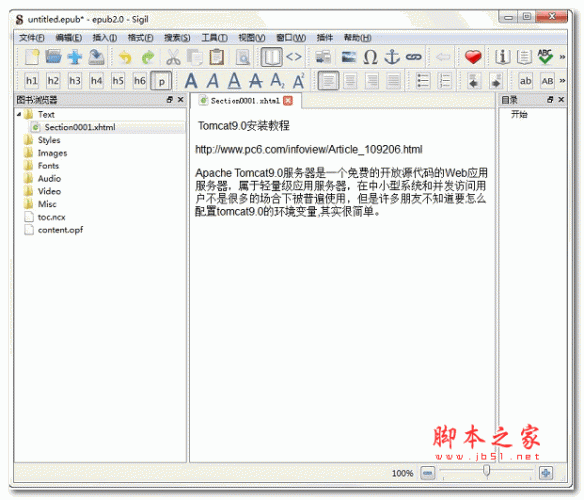
Task: Expand top toolbar overflow chevron
Action: point(562,57)
